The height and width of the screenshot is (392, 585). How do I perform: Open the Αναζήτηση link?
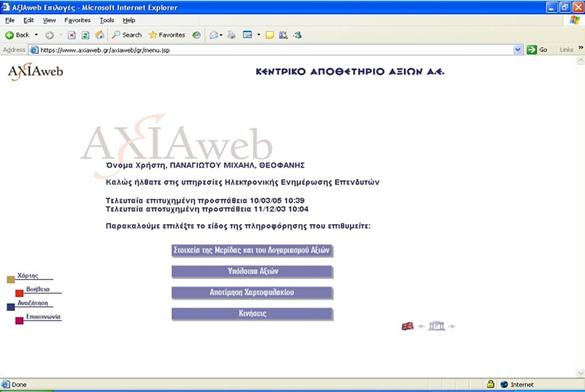pyautogui.click(x=32, y=303)
